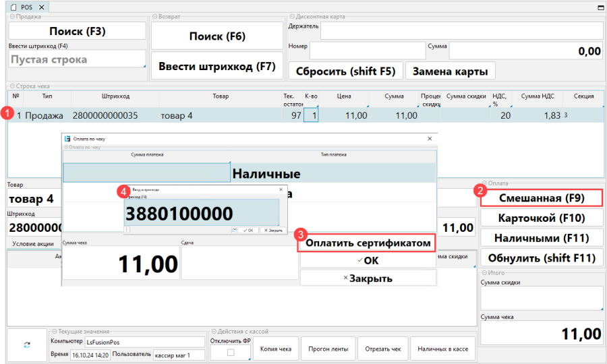
Task: Collapse the 'Дисконтная карта' group
Action: [x=291, y=16]
